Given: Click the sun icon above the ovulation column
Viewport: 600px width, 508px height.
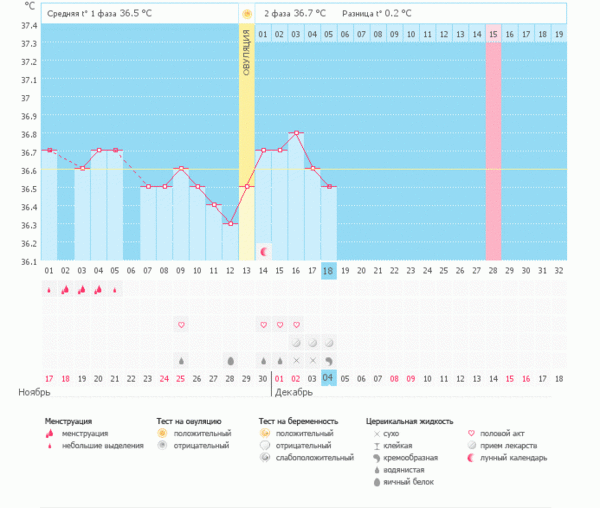Looking at the screenshot, I should point(246,14).
